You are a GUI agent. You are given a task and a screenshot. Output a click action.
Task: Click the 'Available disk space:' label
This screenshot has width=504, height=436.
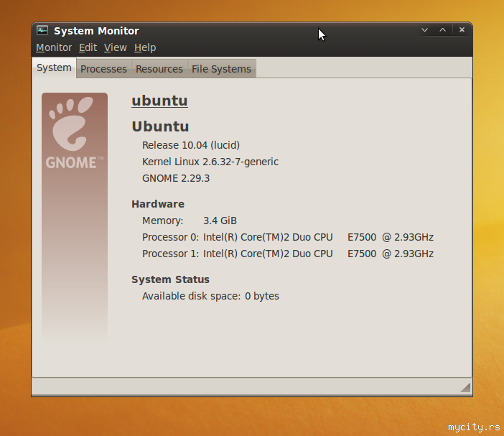click(x=191, y=296)
